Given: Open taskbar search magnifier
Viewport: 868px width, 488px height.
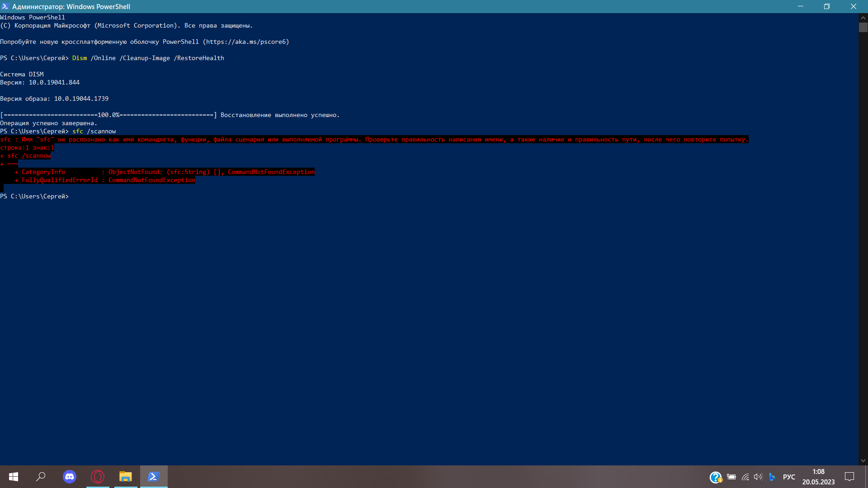Looking at the screenshot, I should [x=41, y=477].
